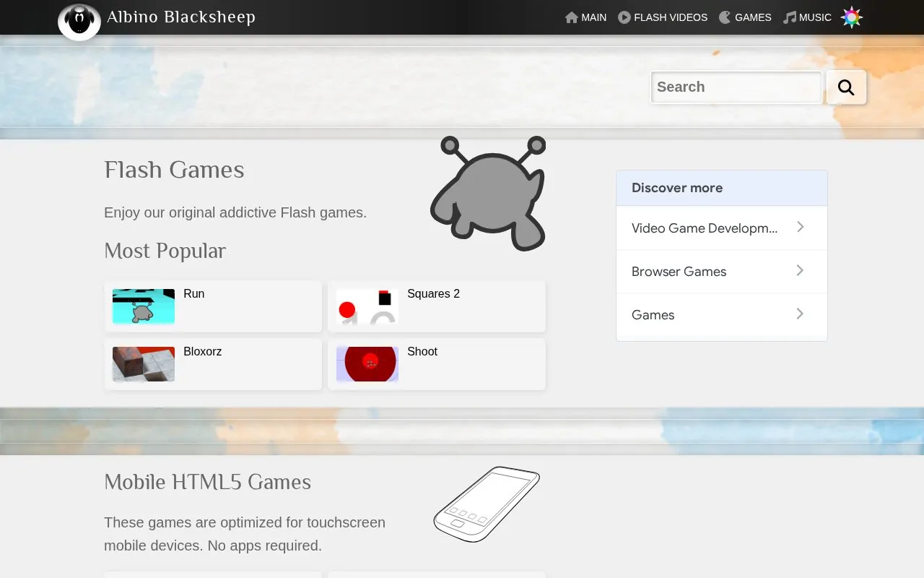The width and height of the screenshot is (924, 578).
Task: Click the play icon beside FLASH VIDEOS
Action: [624, 17]
